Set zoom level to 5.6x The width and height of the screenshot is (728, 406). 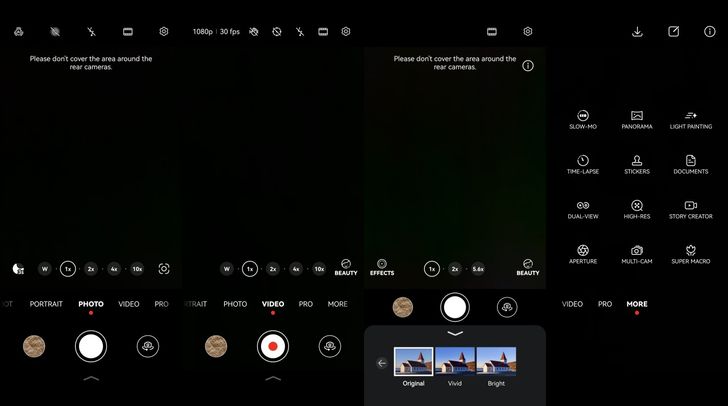pyautogui.click(x=478, y=269)
